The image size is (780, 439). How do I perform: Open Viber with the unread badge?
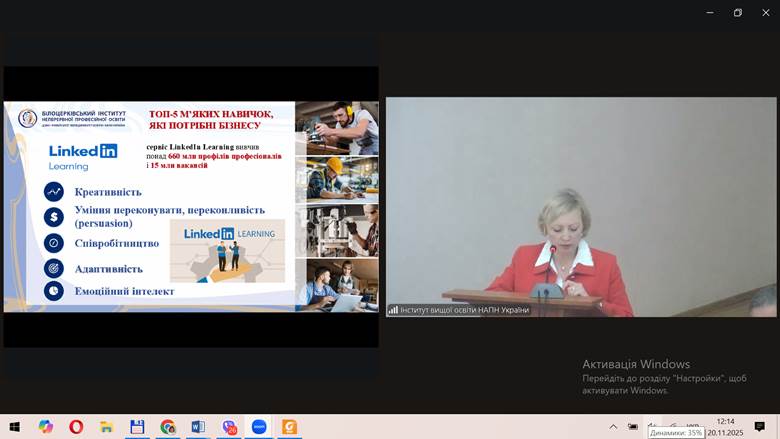(229, 426)
